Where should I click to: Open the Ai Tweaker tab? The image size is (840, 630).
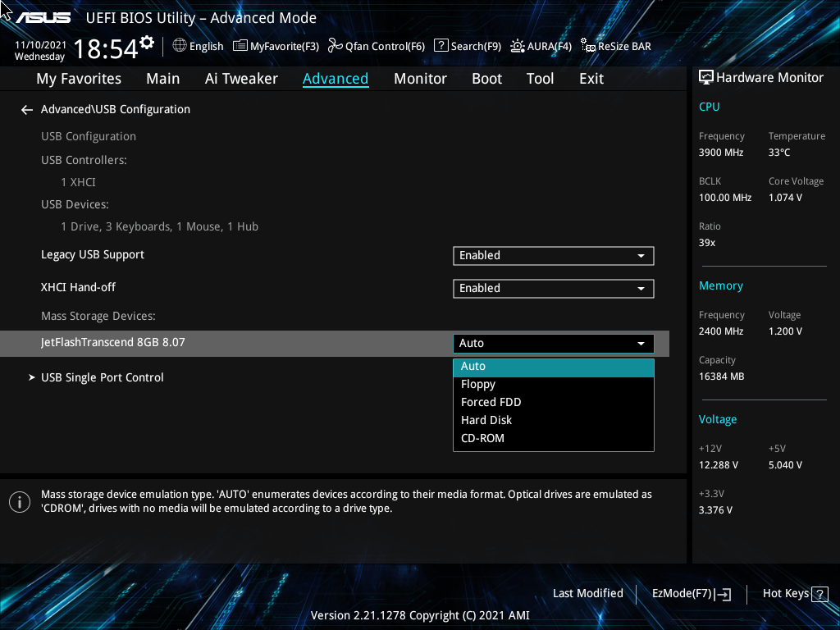pos(241,79)
